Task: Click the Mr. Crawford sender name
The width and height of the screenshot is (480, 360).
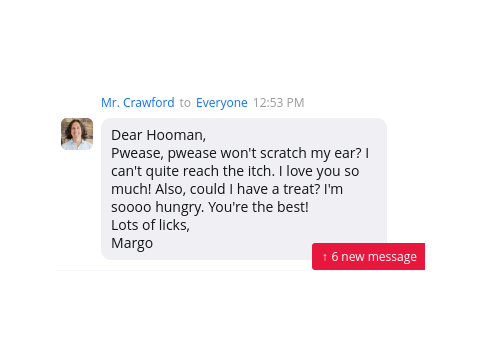Action: 138,103
